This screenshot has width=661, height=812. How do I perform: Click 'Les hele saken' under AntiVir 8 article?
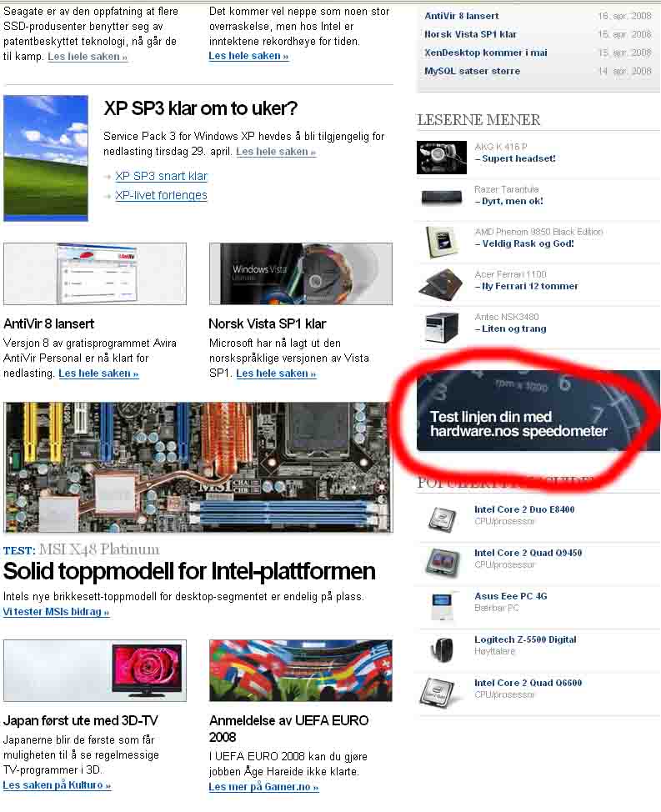click(x=98, y=373)
